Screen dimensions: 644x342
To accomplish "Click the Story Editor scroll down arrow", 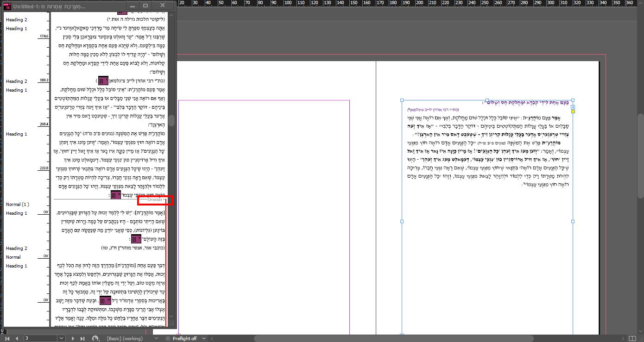I will coord(171,317).
